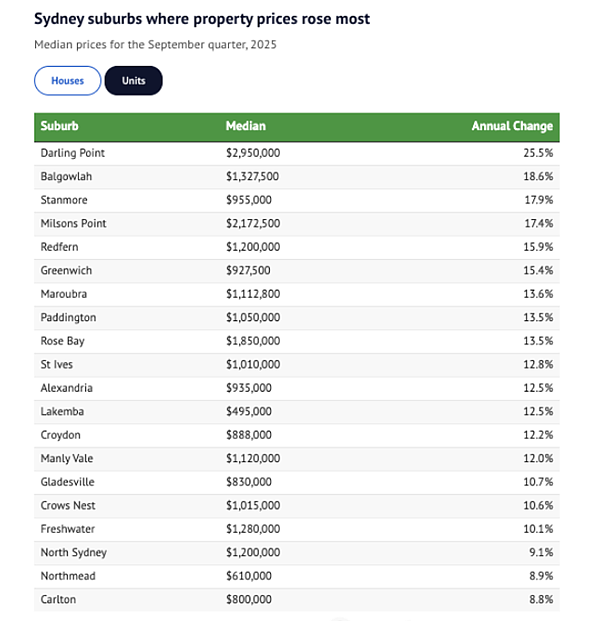This screenshot has height=621, width=601.
Task: Click Lakemba's $495,000 median price
Action: (x=249, y=411)
